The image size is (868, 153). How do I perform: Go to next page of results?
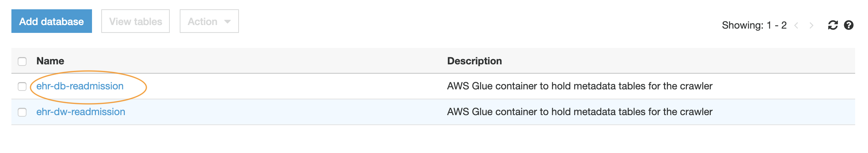(811, 25)
